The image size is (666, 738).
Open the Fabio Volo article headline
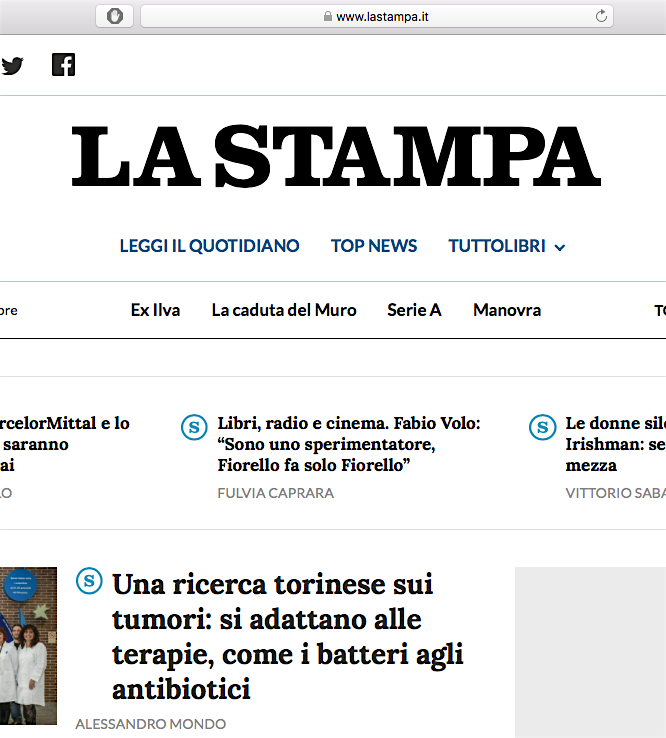click(349, 444)
